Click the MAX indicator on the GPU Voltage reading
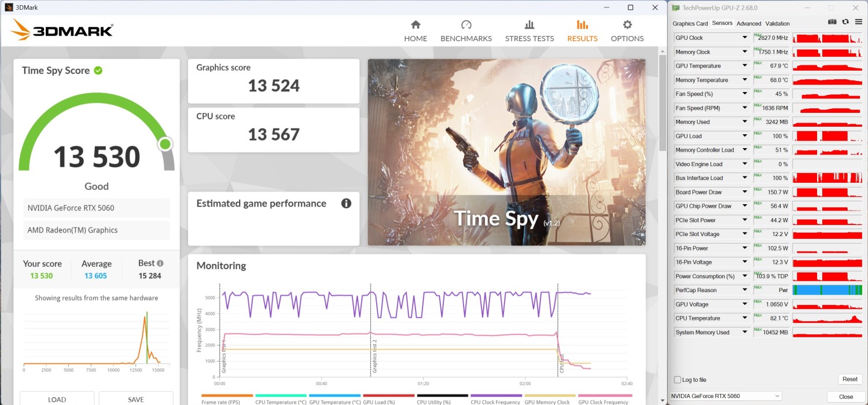 (758, 301)
